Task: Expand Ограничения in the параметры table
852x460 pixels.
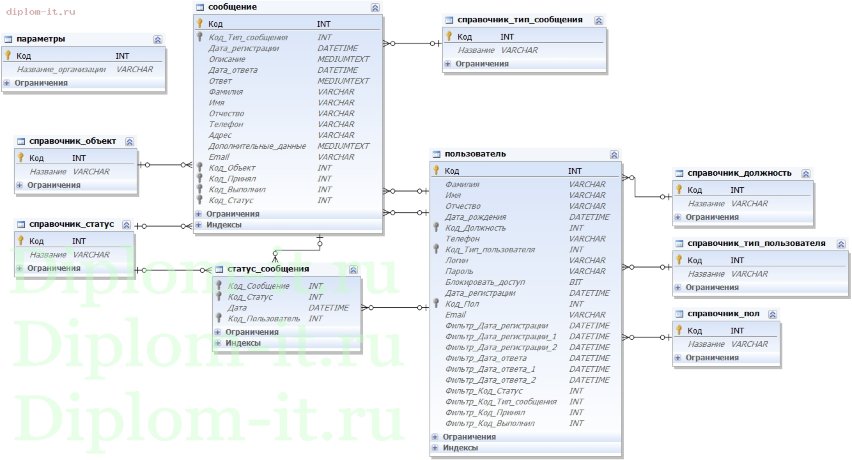Action: [x=8, y=83]
